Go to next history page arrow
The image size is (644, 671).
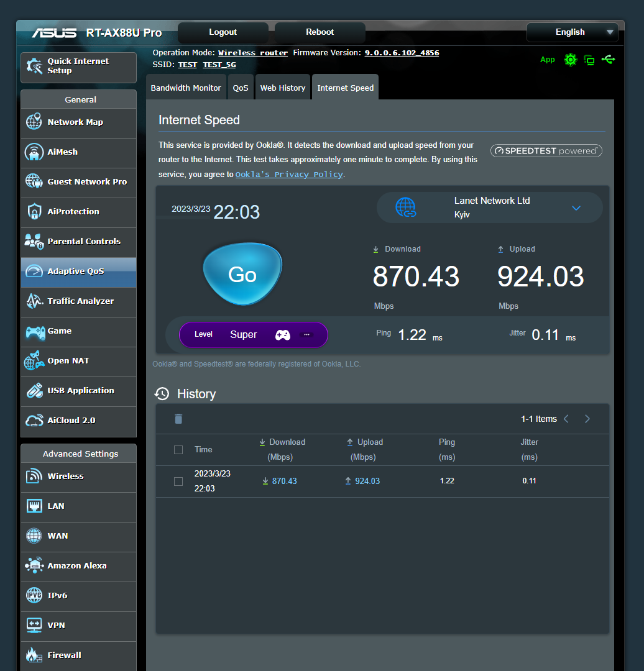point(587,419)
